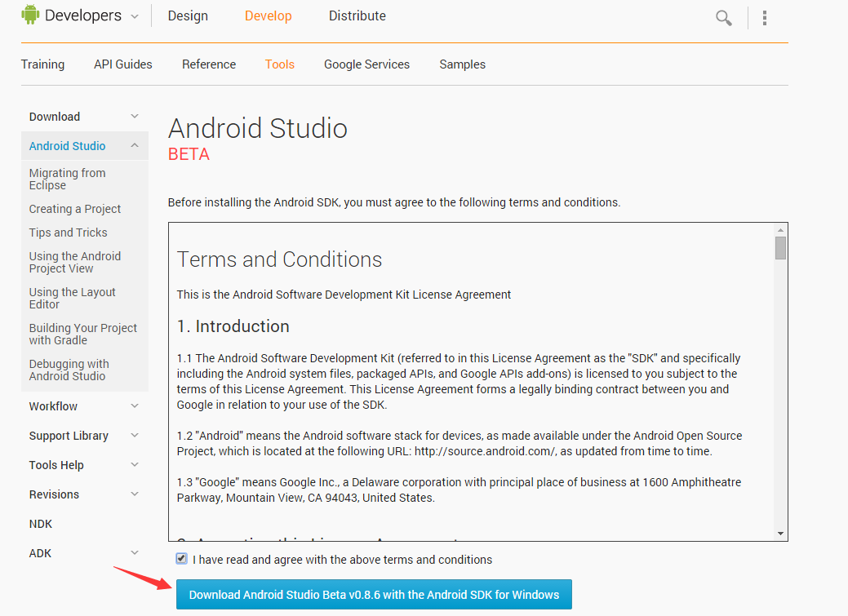Click the Tools Help heading text
This screenshot has height=616, width=848.
(56, 465)
